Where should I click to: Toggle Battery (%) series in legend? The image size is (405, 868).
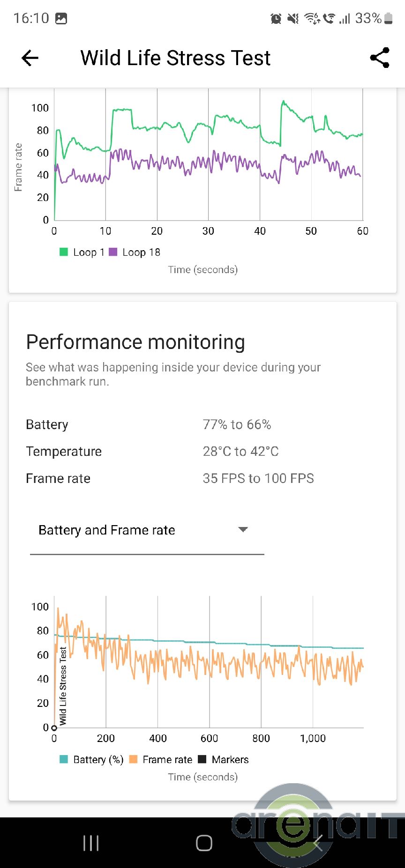[x=92, y=759]
